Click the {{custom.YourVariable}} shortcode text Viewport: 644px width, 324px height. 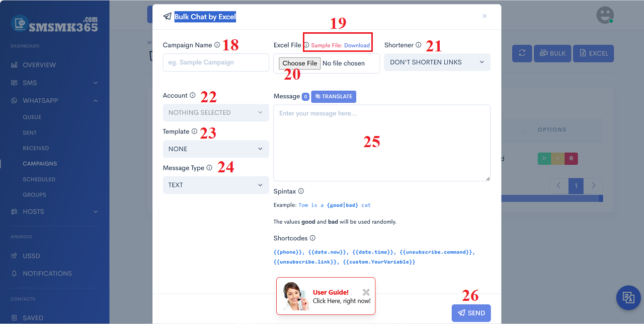tap(379, 262)
